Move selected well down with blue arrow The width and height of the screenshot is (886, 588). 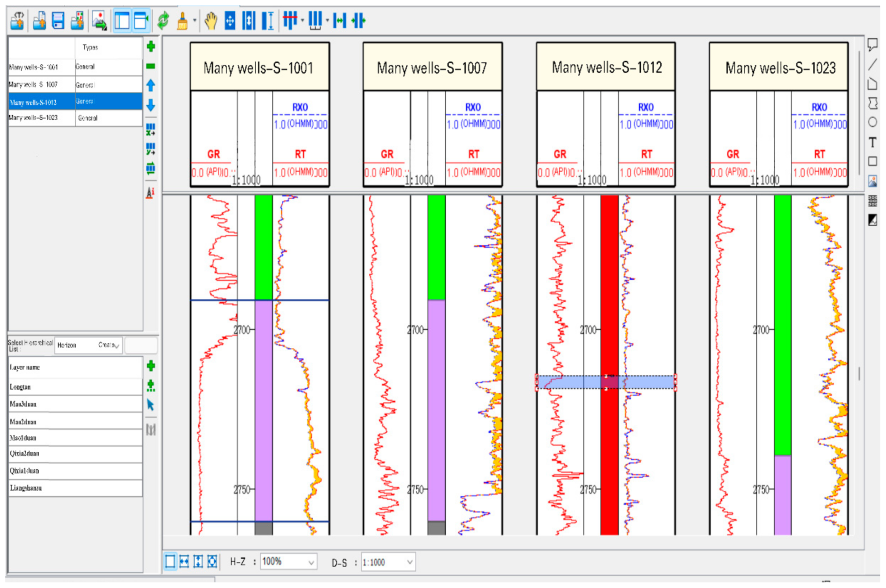(x=151, y=105)
